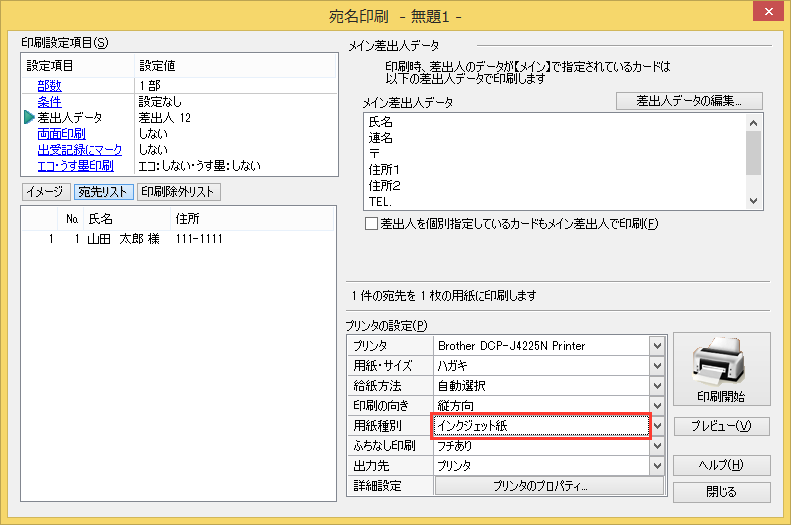
Task: Open the ふちなし印刷 dropdown arrow
Action: click(657, 446)
